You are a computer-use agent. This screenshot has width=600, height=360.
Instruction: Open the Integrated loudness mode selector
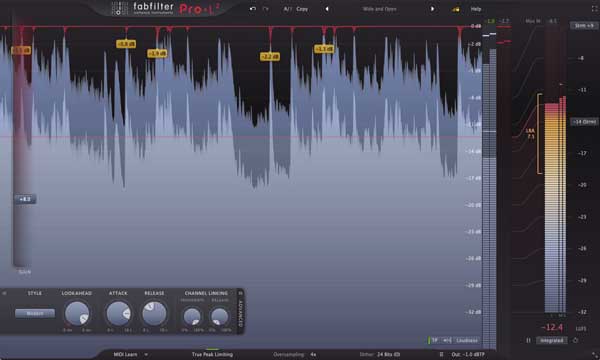point(552,340)
